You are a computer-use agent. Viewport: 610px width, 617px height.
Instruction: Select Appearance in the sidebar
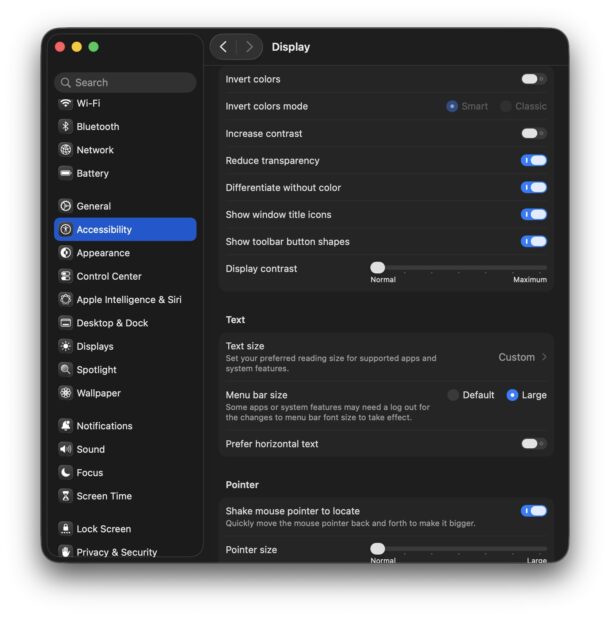[x=103, y=253]
